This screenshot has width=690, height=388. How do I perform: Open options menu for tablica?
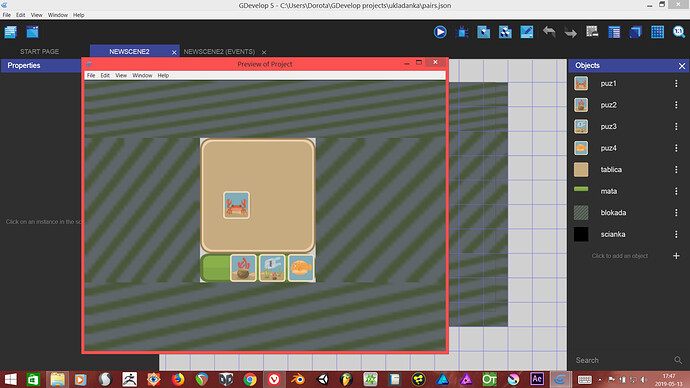676,169
